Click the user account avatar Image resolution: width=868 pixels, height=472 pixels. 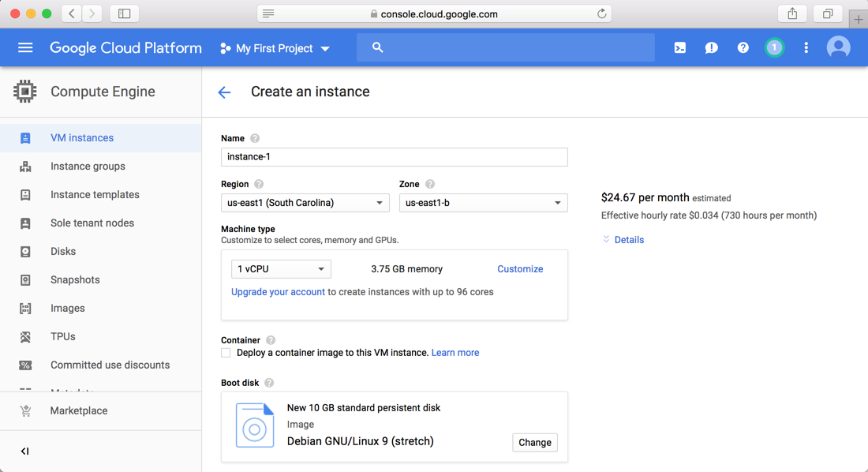coord(838,48)
